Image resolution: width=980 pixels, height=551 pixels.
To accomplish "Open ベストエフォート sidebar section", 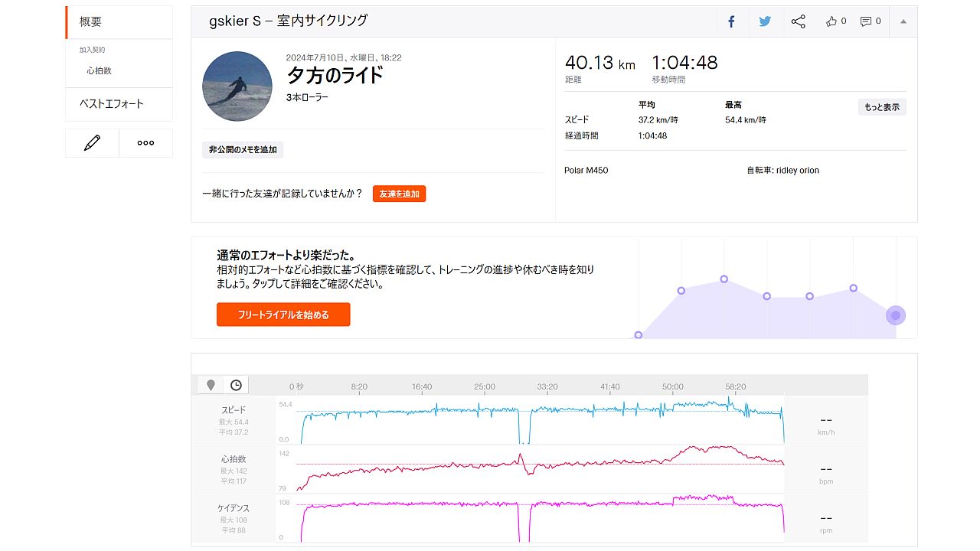I will pyautogui.click(x=112, y=103).
